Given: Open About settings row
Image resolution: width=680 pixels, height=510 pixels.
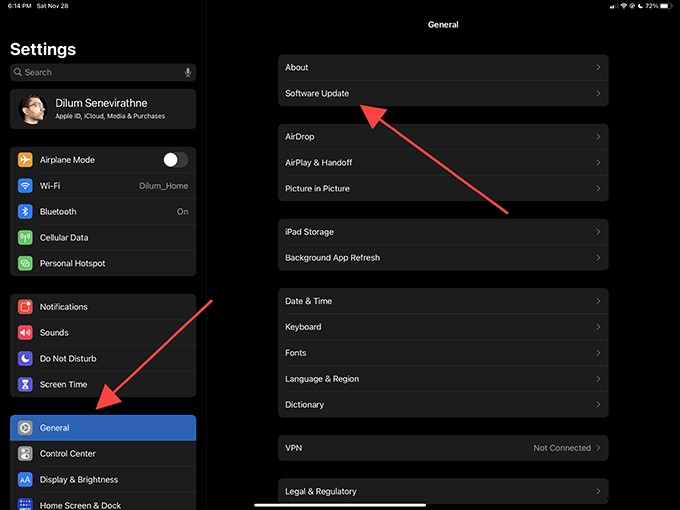Looking at the screenshot, I should tap(443, 67).
